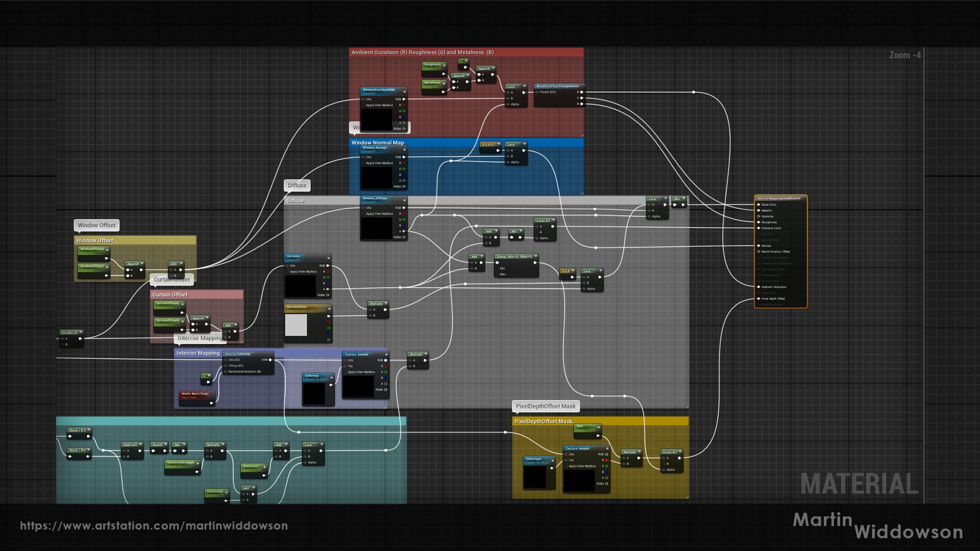Viewport: 980px width, 551px height.
Task: Open the Multiply node dropdown arrow
Action: pos(386,303)
